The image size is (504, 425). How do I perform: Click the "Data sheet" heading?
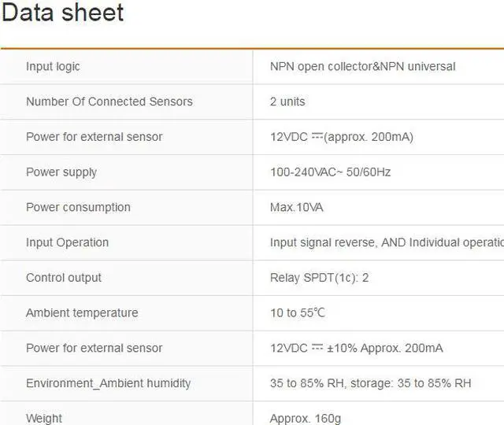click(x=63, y=13)
